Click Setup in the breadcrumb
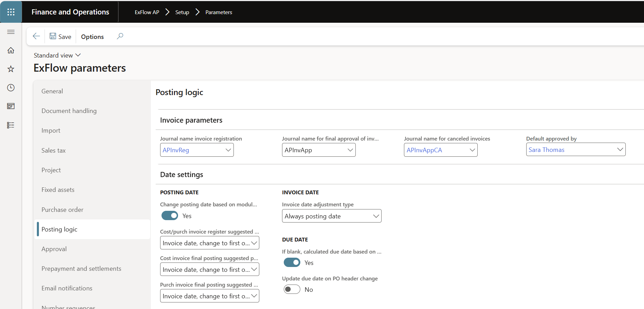This screenshot has height=309, width=644. 182,12
